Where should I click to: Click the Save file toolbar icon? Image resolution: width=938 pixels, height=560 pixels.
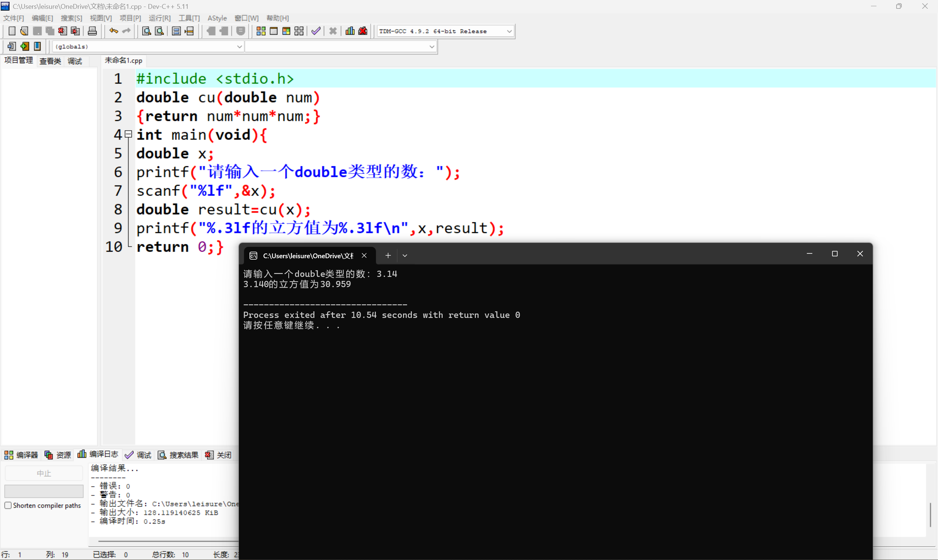[x=37, y=31]
